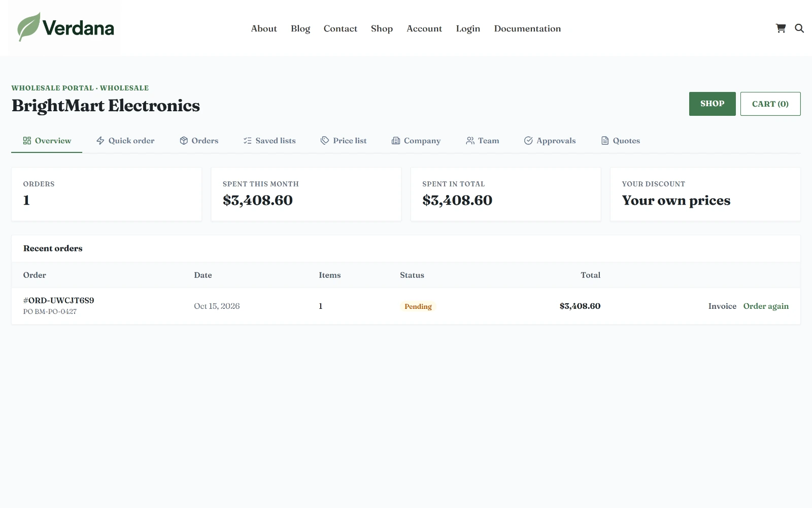
Task: Click Order again link
Action: [766, 306]
